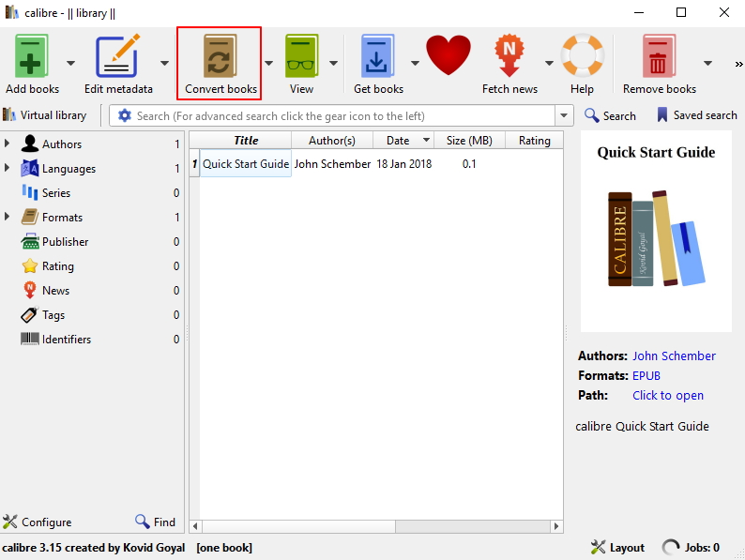
Task: Click the John Schember author cell
Action: point(332,164)
